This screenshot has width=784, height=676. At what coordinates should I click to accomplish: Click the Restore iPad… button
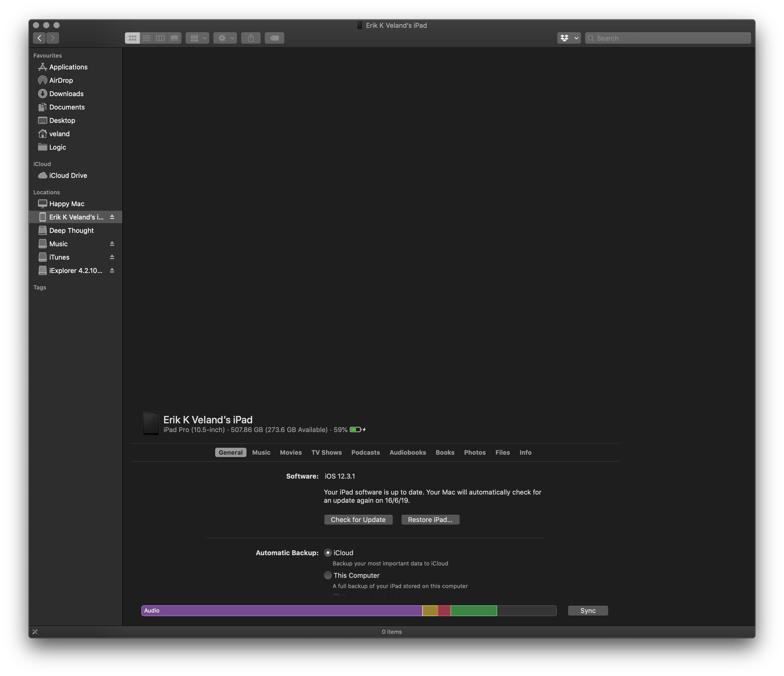(430, 519)
